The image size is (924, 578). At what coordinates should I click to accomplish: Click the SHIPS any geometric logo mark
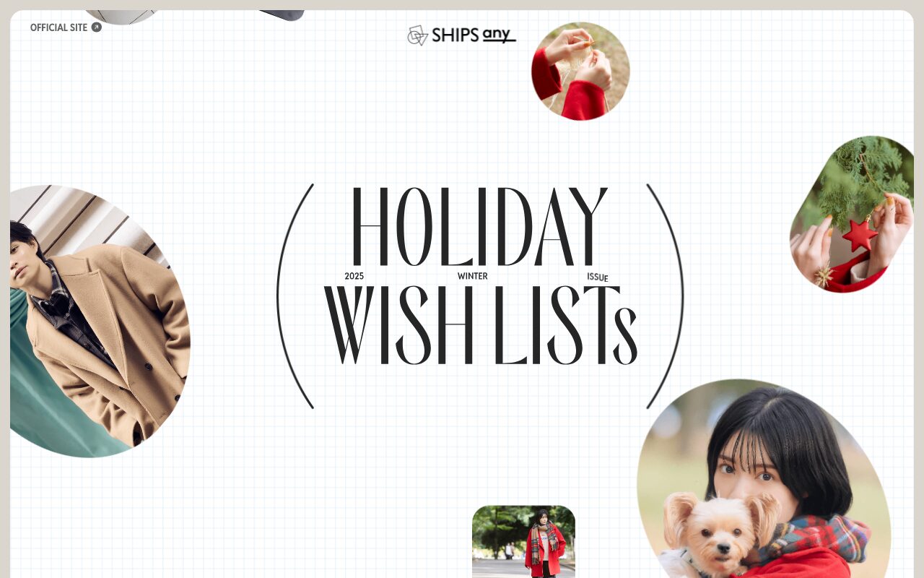point(417,35)
